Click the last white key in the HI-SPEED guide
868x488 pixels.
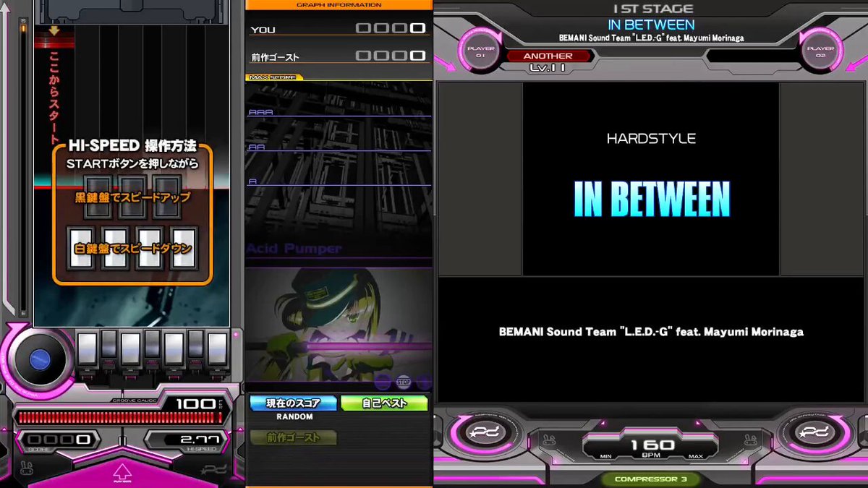[184, 248]
